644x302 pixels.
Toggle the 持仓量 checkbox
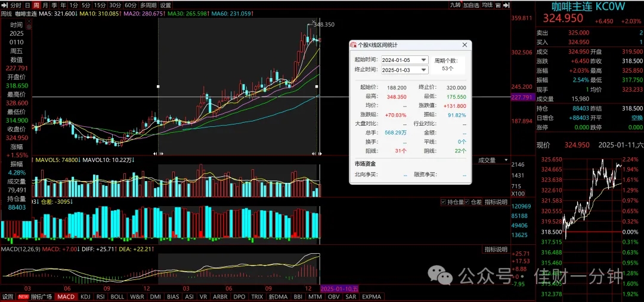(x=443, y=202)
